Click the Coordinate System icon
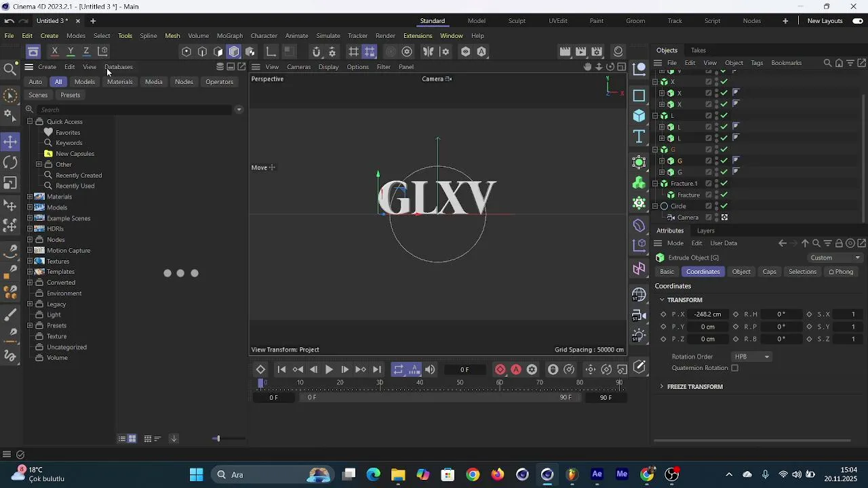This screenshot has width=868, height=488. [102, 52]
